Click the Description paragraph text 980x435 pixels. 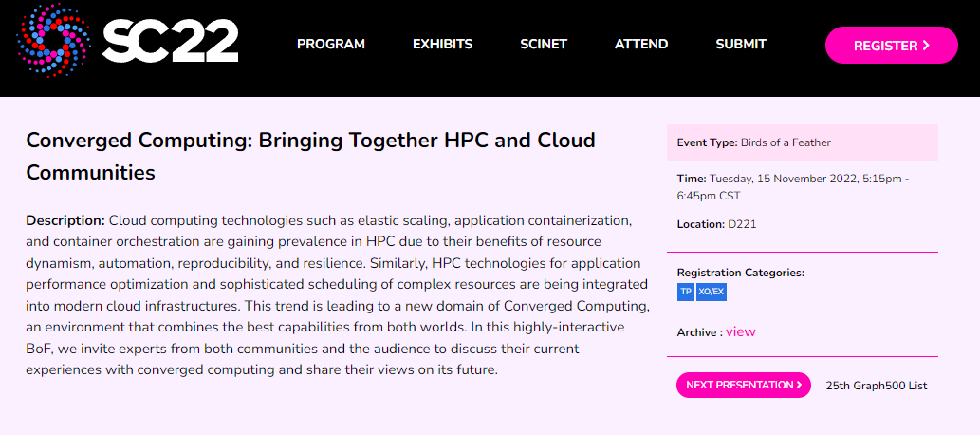(x=338, y=295)
